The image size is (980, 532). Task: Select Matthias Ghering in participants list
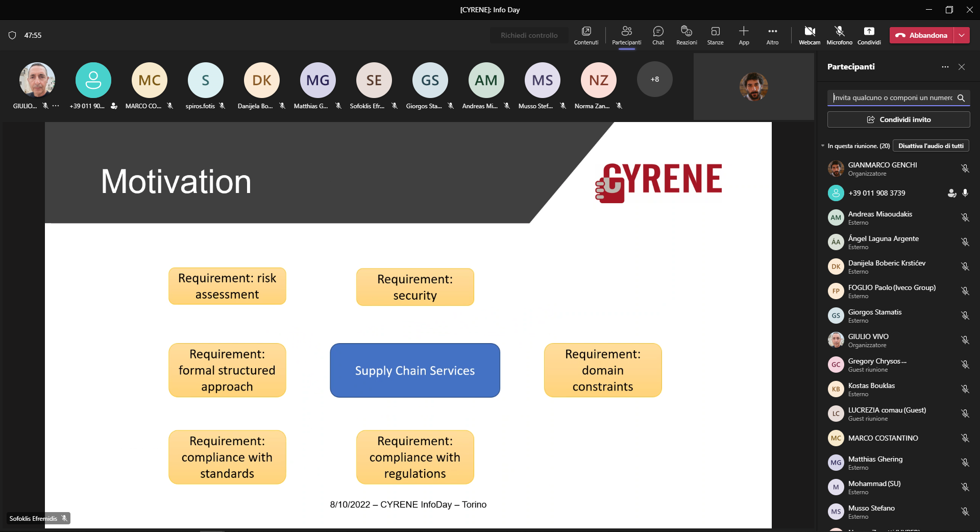[898, 463]
